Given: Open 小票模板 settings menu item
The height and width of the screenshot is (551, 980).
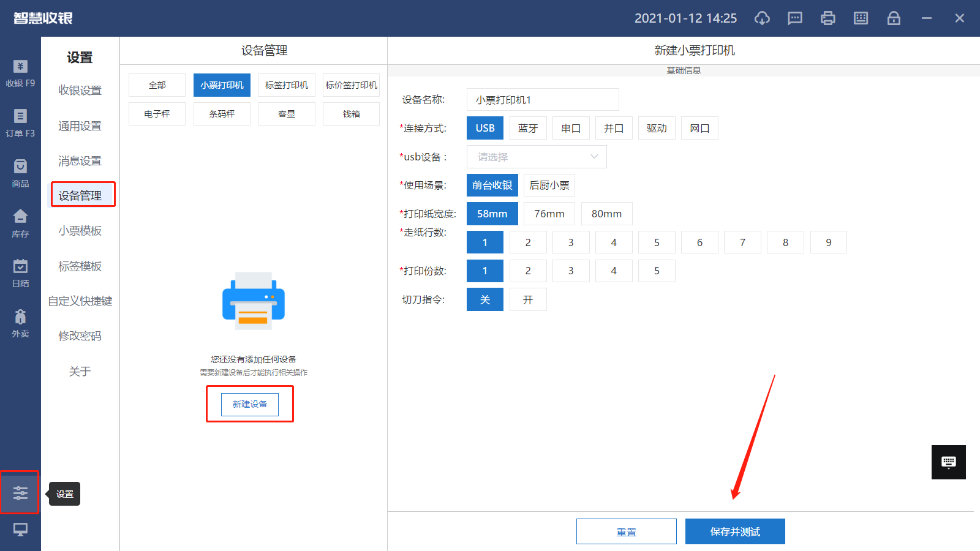Looking at the screenshot, I should [80, 231].
